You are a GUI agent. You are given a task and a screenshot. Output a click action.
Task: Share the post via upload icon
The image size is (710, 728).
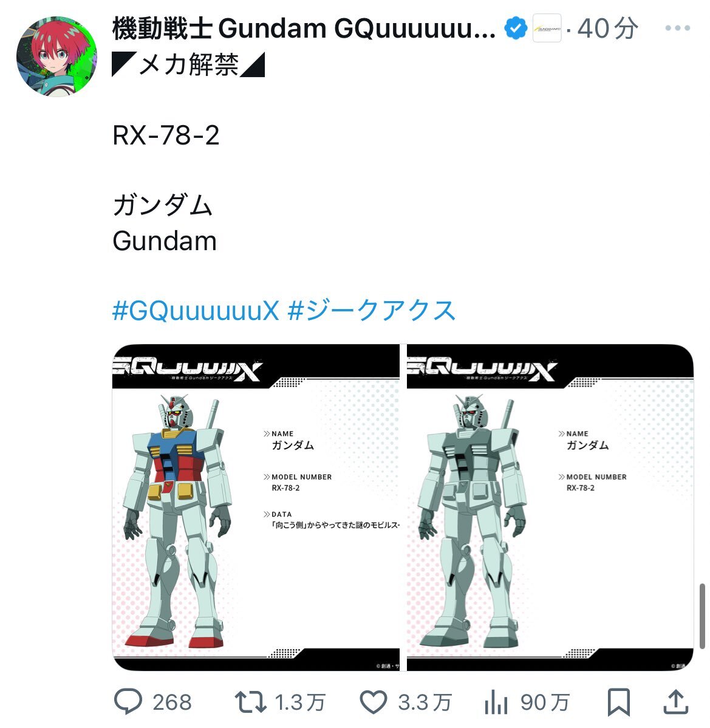coord(675,702)
